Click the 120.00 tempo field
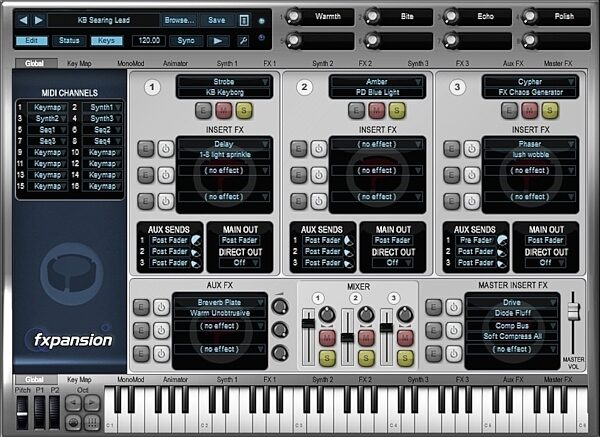The width and height of the screenshot is (600, 437). (149, 41)
